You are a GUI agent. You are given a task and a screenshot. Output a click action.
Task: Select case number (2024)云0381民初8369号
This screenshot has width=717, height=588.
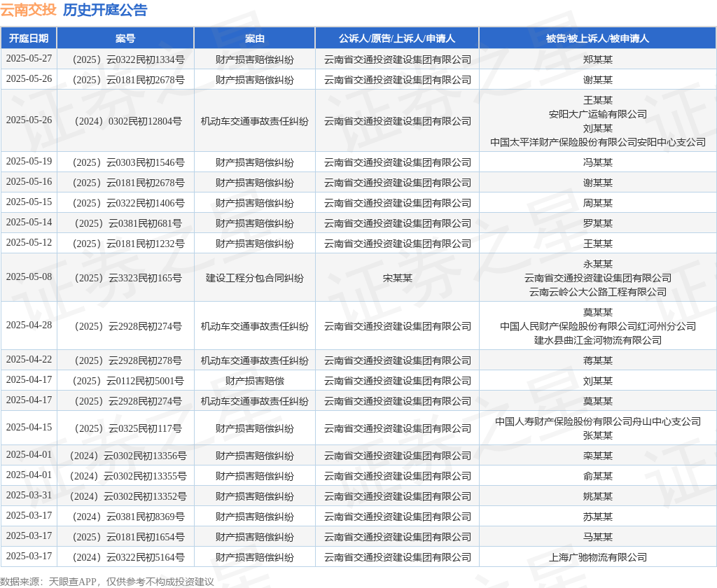129,517
